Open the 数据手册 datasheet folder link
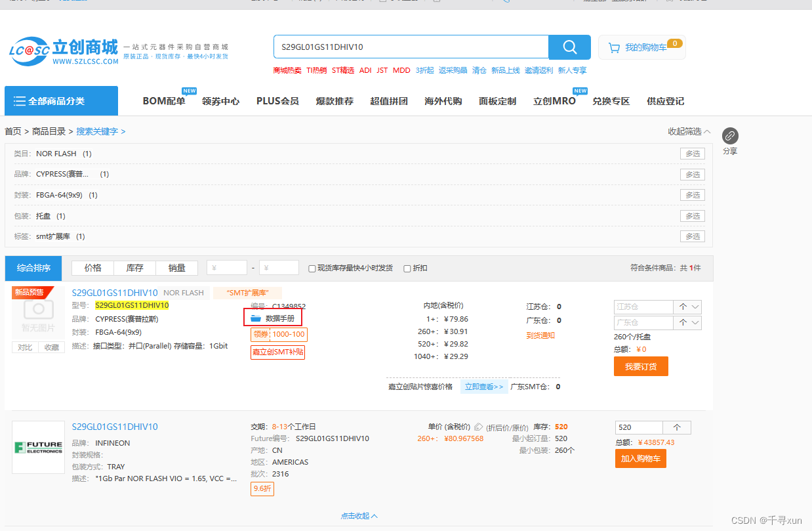The image size is (812, 531). (x=273, y=318)
